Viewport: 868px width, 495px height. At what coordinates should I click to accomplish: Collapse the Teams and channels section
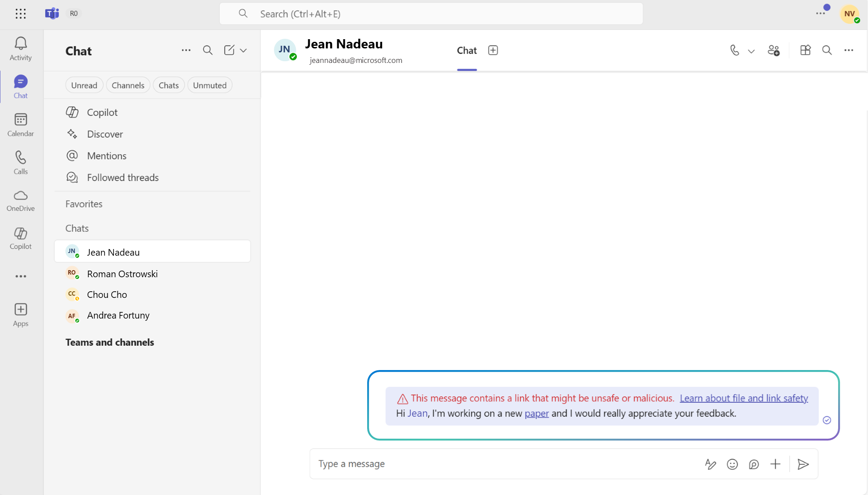[x=110, y=342]
